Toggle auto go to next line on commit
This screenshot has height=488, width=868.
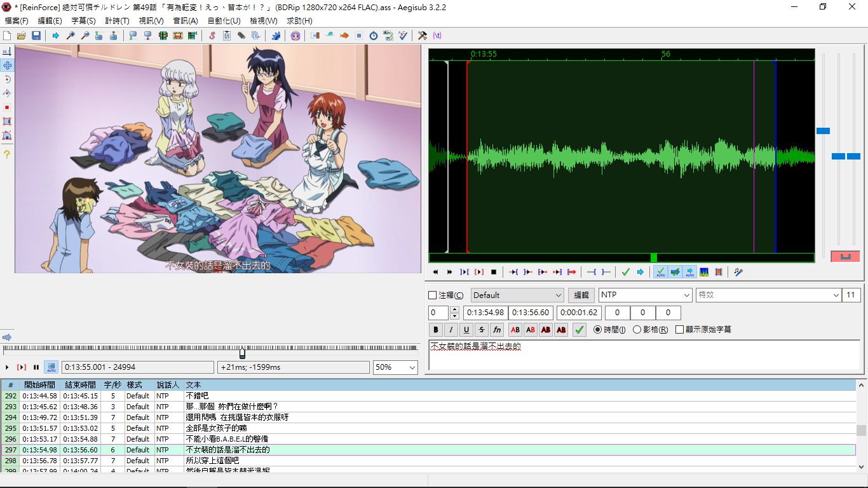tap(675, 272)
